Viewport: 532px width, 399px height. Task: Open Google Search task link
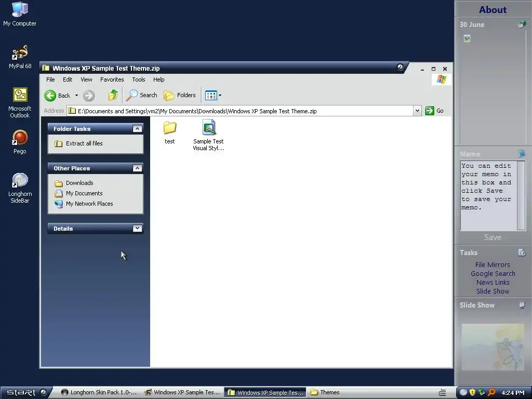pyautogui.click(x=493, y=273)
